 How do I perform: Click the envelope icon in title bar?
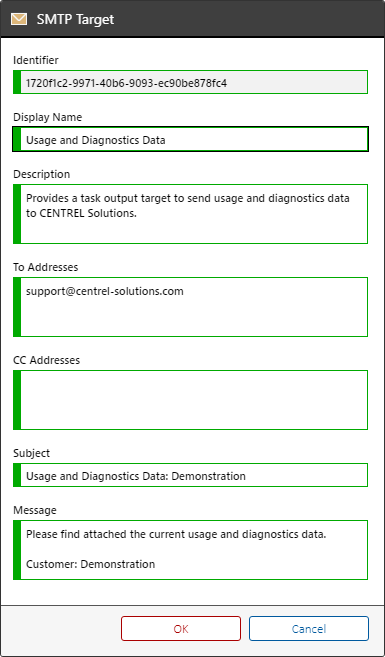19,19
